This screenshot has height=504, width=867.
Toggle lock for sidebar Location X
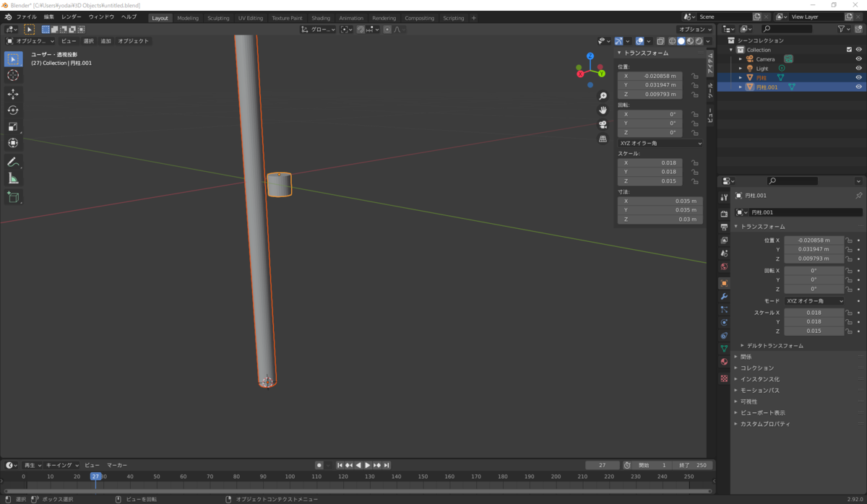point(694,76)
